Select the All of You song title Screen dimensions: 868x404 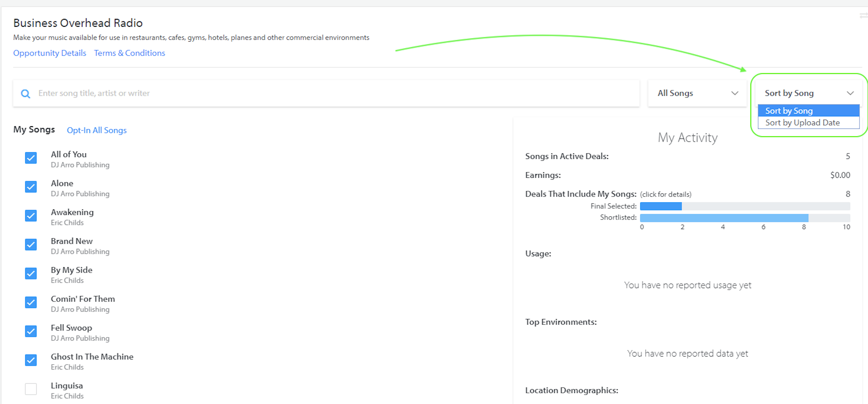pyautogui.click(x=69, y=154)
